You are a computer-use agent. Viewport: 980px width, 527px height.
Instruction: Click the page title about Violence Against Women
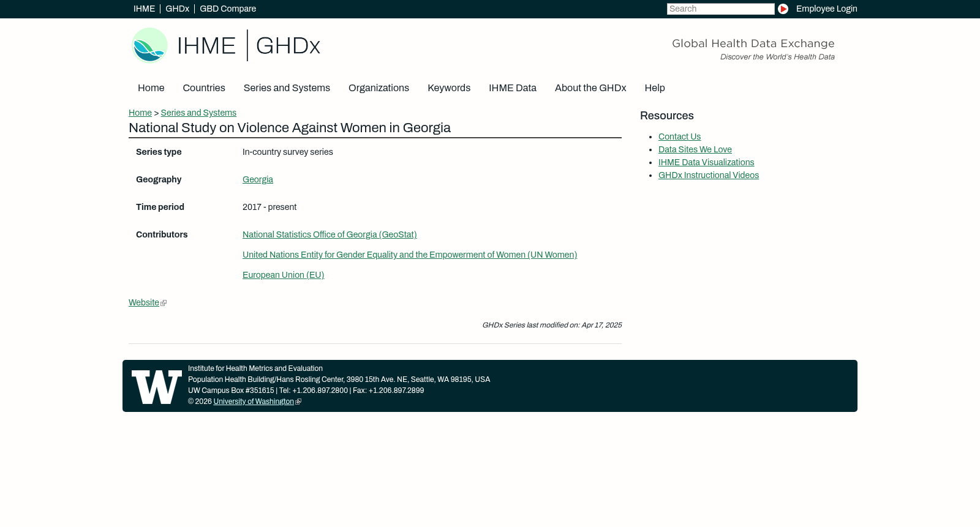(x=290, y=128)
